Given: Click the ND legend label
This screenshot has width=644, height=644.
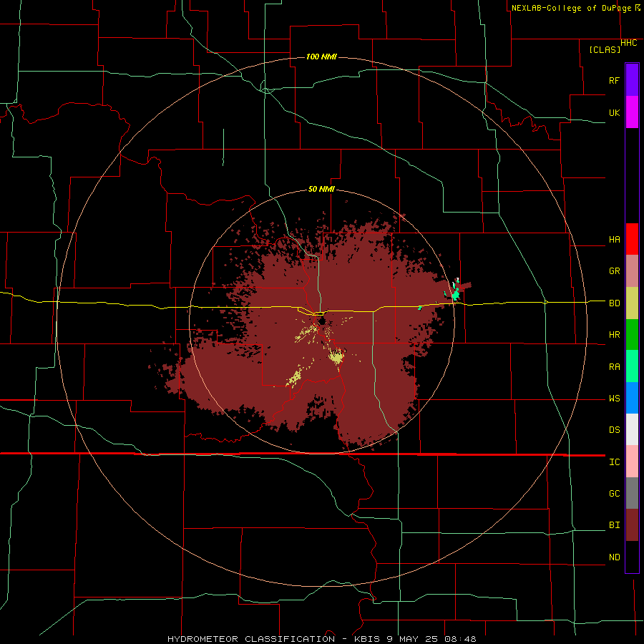Looking at the screenshot, I should point(614,557).
